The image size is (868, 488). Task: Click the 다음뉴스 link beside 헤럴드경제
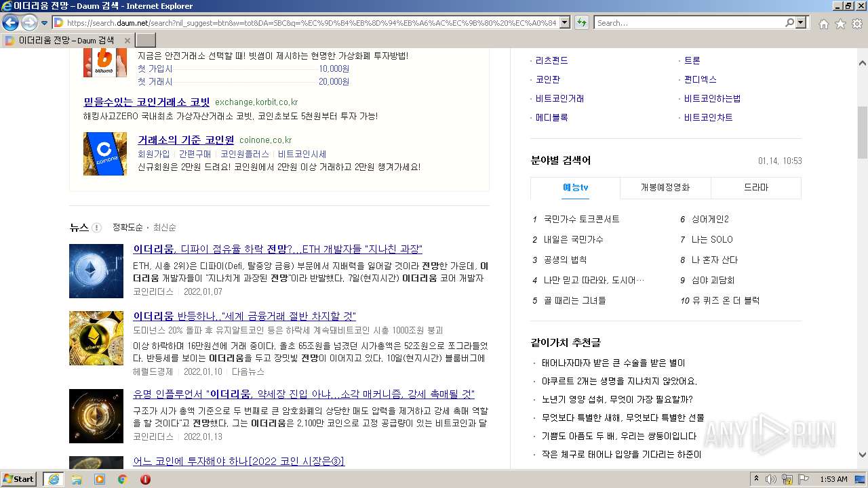[248, 372]
